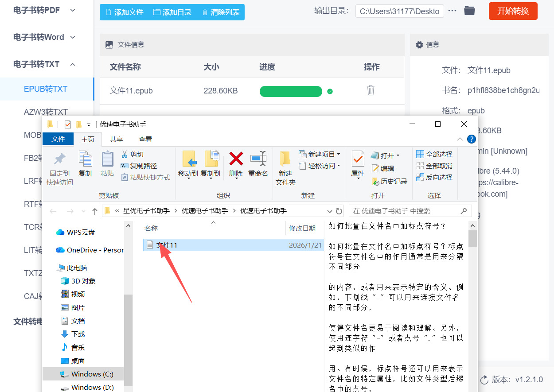
Task: Select EPUB转TXT in the sidebar
Action: pos(47,89)
